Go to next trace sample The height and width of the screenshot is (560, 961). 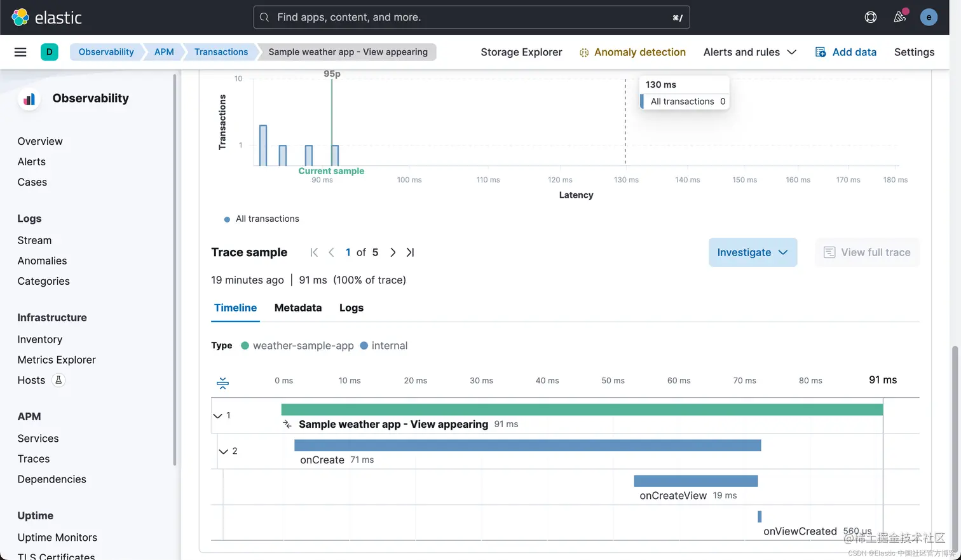tap(393, 252)
